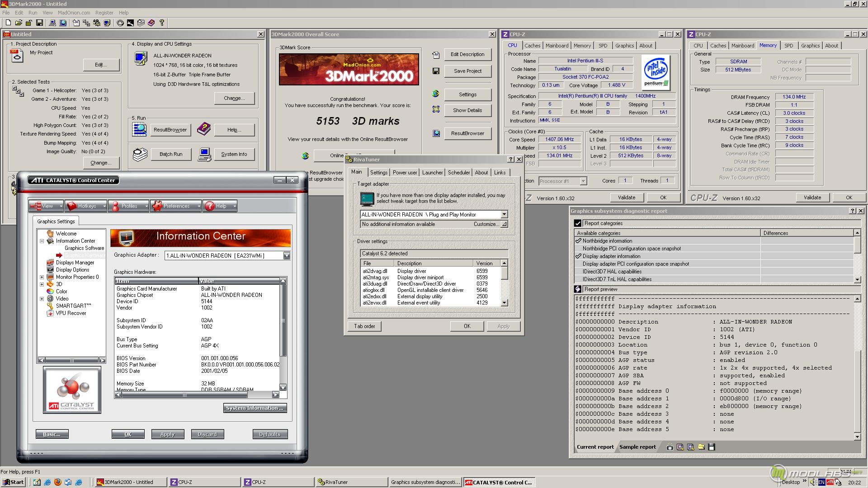Toggle the Report preview icon checkbox
This screenshot has height=488, width=868.
point(577,289)
